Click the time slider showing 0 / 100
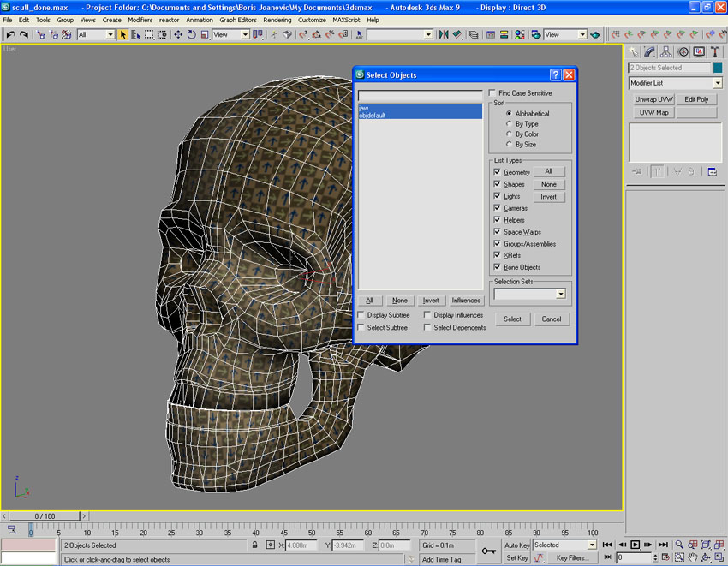The width and height of the screenshot is (728, 566). point(45,515)
